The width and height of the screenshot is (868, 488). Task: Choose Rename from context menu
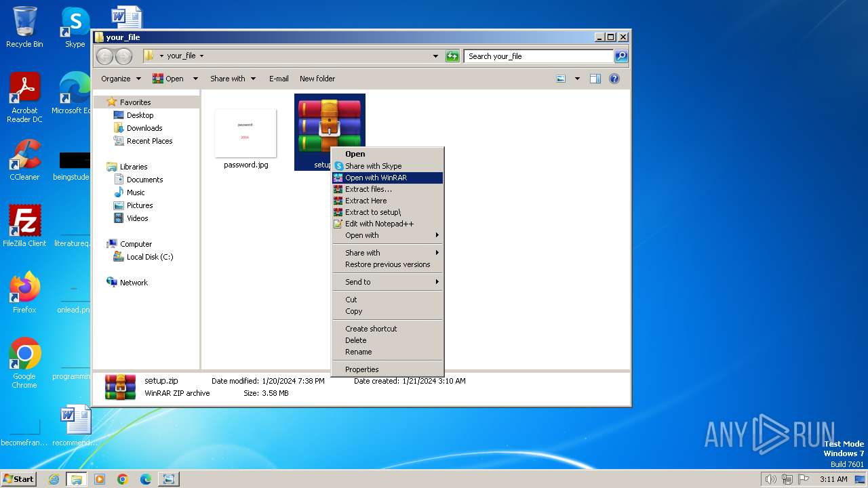tap(387, 352)
